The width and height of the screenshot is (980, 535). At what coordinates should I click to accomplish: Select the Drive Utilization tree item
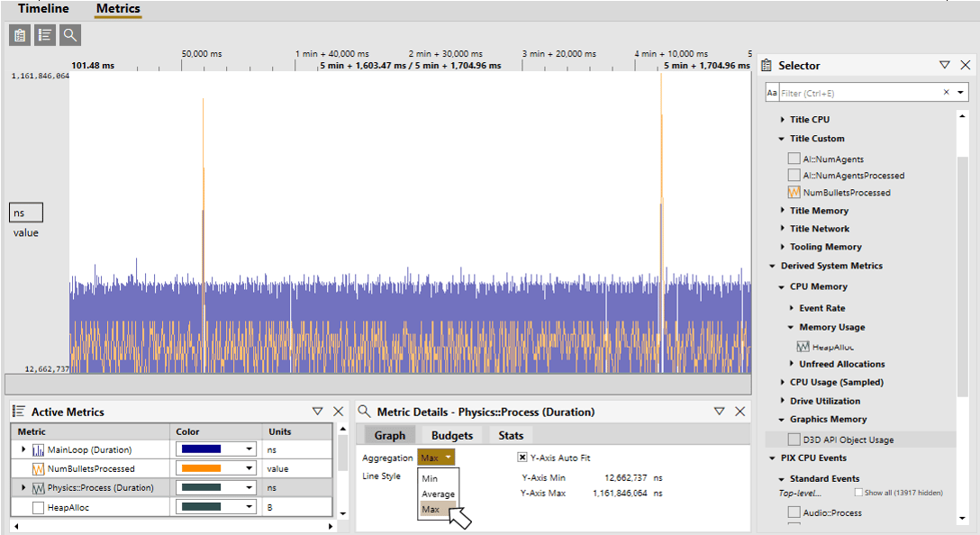pos(824,402)
